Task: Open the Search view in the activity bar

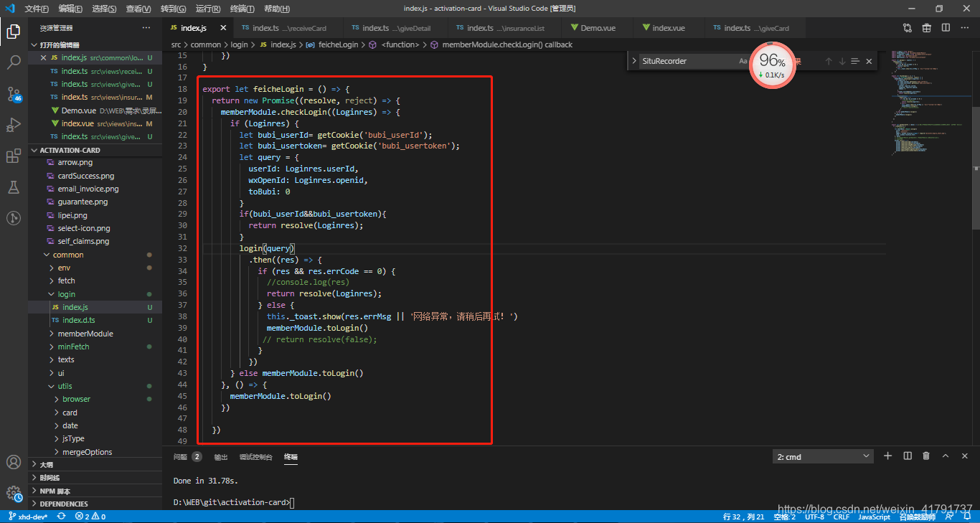Action: tap(14, 62)
